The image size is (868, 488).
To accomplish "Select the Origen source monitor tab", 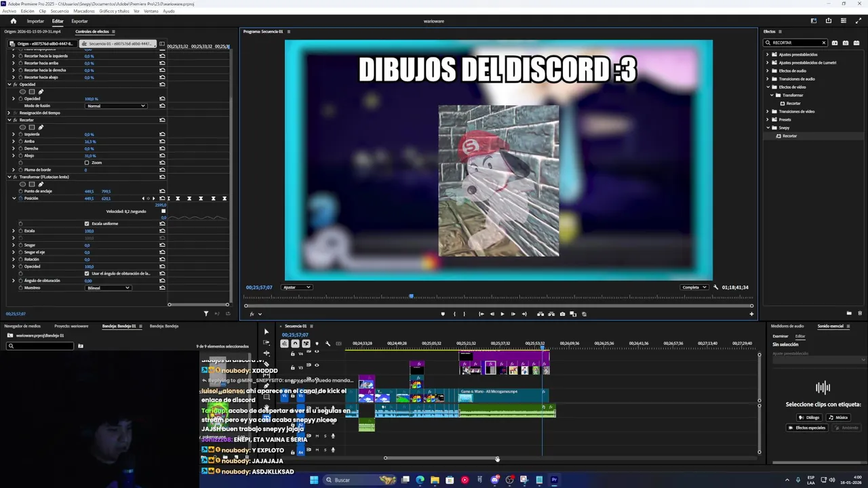I will click(32, 31).
